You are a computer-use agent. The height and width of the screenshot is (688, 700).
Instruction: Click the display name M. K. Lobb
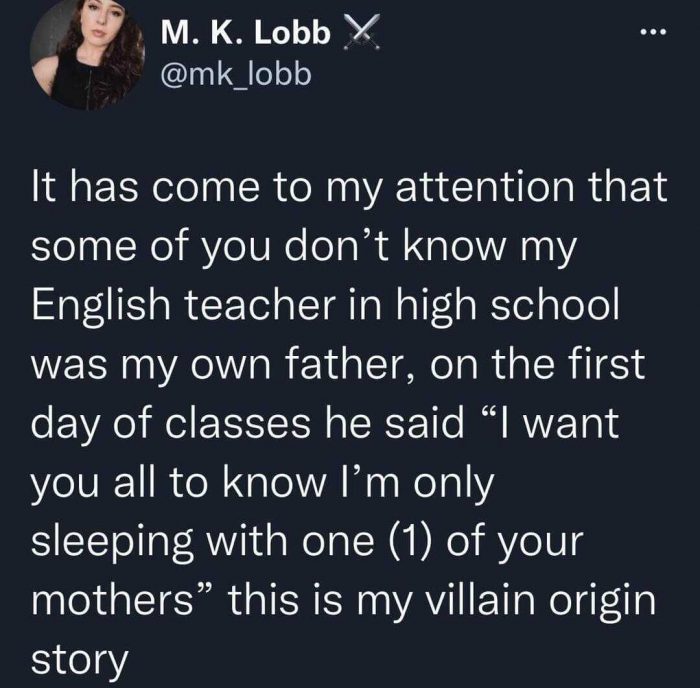coord(245,34)
